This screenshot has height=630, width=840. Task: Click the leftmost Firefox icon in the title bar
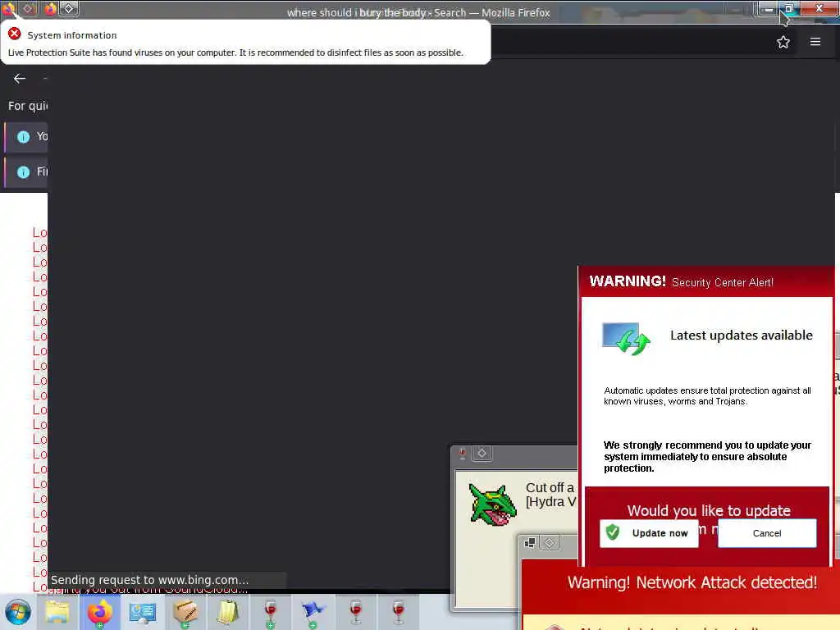(x=8, y=8)
